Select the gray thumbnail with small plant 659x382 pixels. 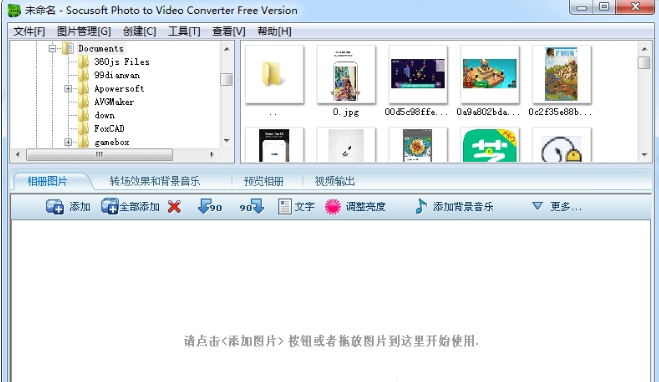(x=346, y=145)
